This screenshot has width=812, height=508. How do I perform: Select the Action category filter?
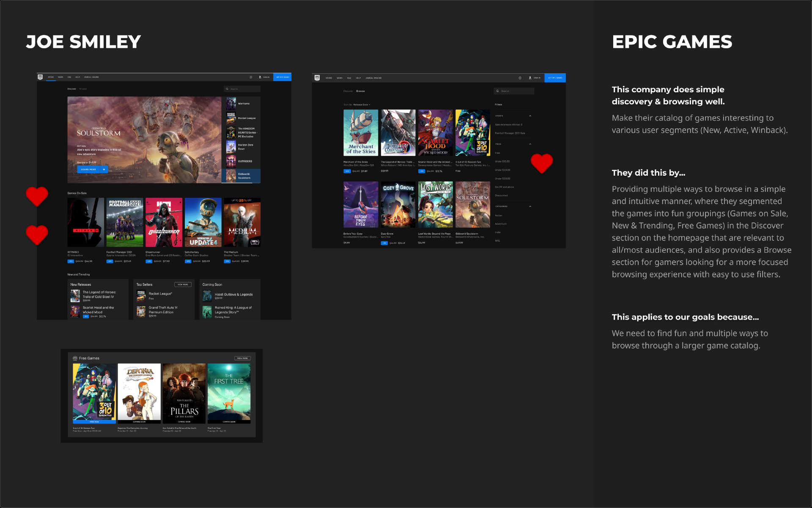coord(499,215)
